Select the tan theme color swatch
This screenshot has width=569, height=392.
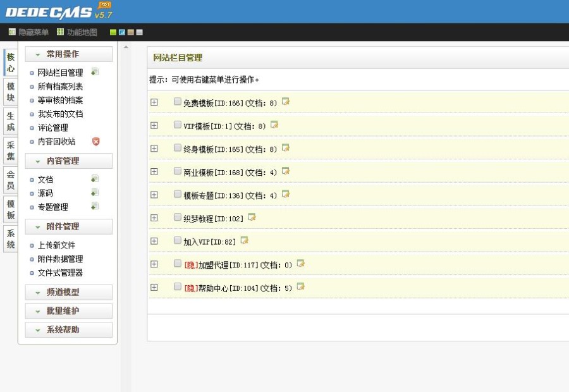(131, 32)
